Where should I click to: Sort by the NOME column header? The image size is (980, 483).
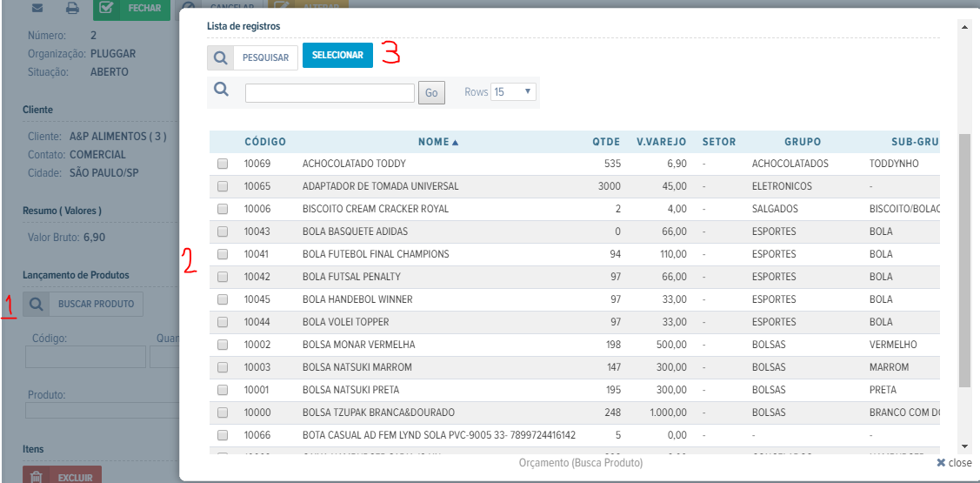pyautogui.click(x=438, y=142)
